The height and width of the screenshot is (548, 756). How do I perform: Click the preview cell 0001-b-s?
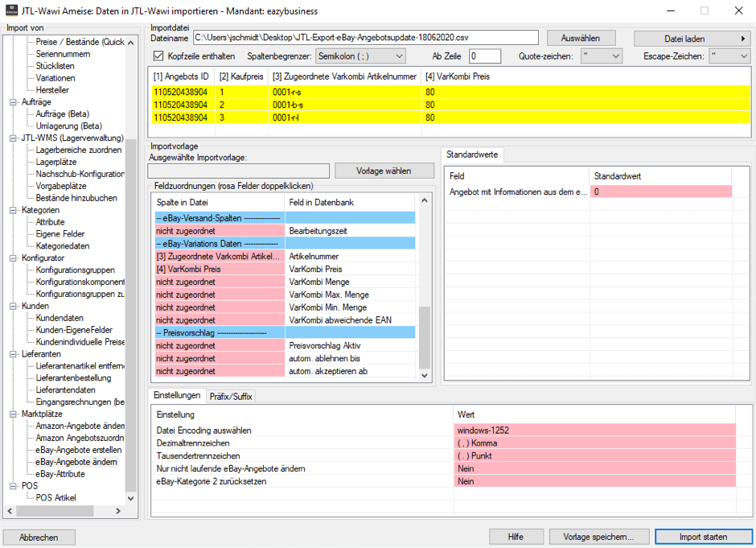click(x=345, y=105)
